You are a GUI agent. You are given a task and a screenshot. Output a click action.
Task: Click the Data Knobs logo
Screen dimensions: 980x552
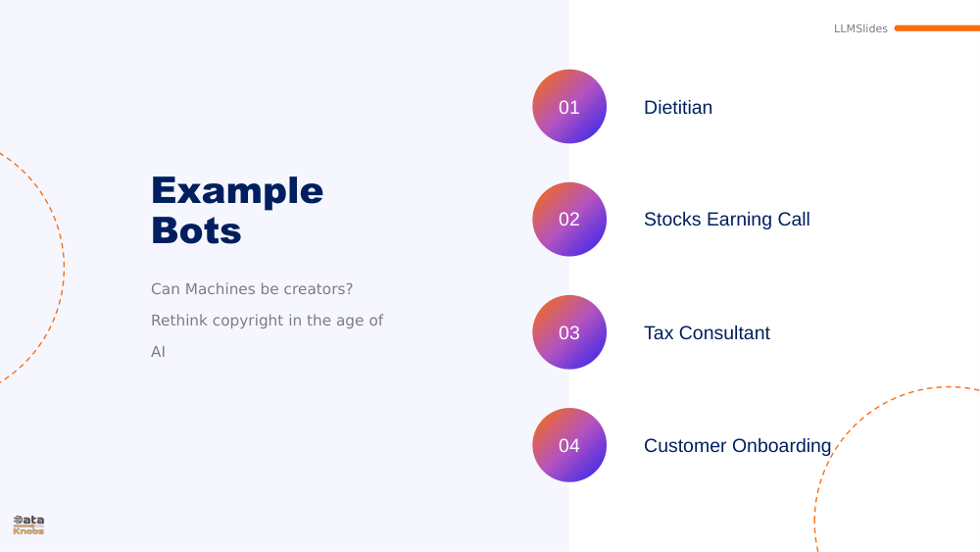click(x=28, y=526)
